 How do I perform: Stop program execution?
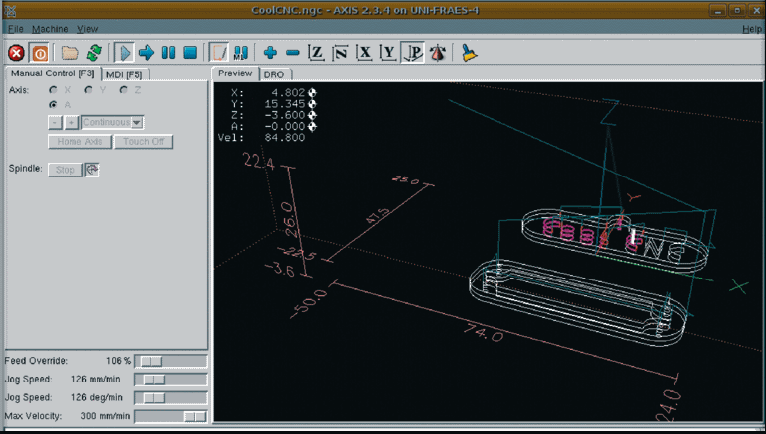point(190,53)
